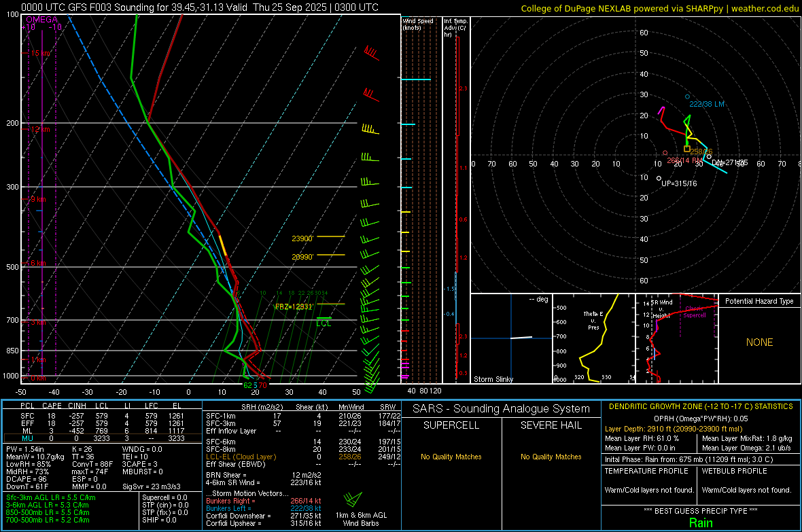Viewport: 802px width, 532px height.
Task: Select the ML parcel row
Action: point(103,431)
